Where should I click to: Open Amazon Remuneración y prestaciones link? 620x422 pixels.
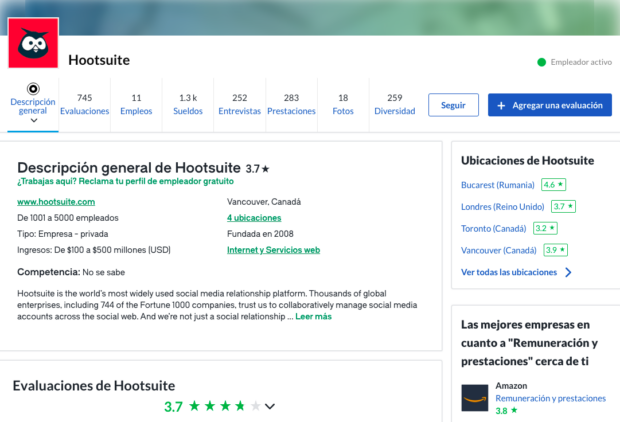(x=550, y=398)
